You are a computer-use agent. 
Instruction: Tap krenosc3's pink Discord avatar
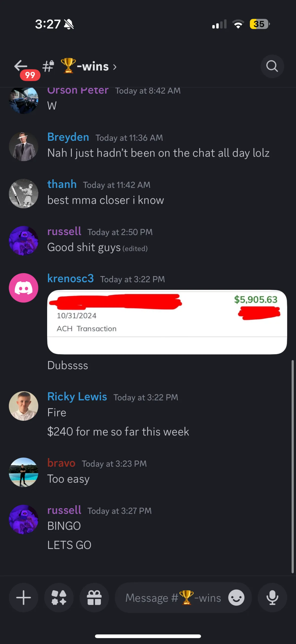[23, 288]
